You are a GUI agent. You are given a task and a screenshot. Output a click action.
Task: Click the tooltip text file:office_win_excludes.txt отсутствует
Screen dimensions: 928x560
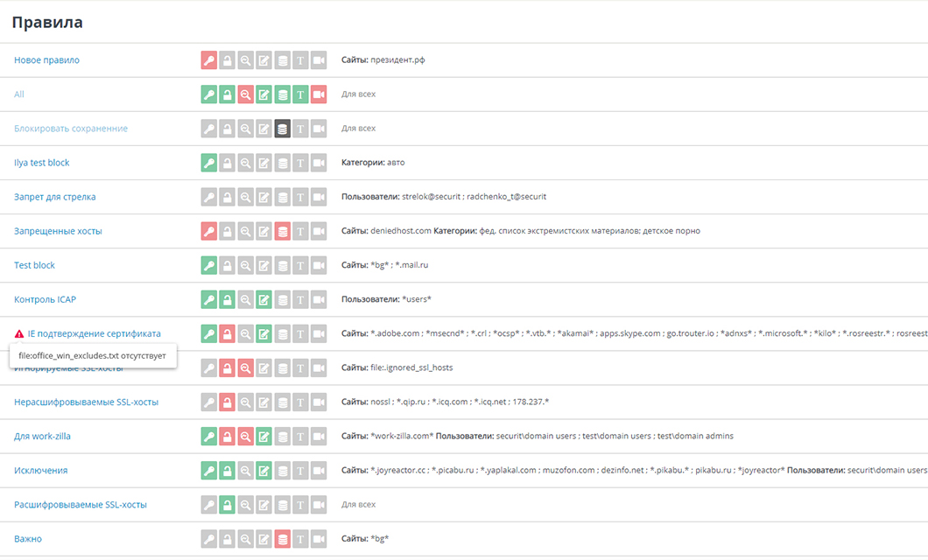point(92,356)
